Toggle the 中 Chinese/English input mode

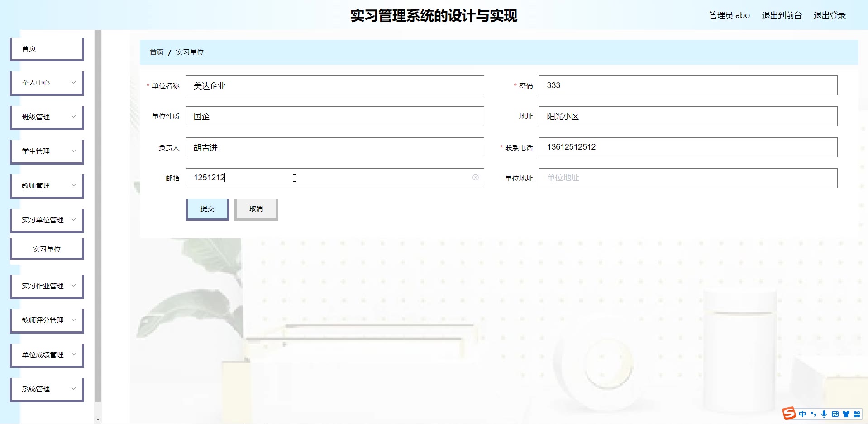tap(802, 414)
